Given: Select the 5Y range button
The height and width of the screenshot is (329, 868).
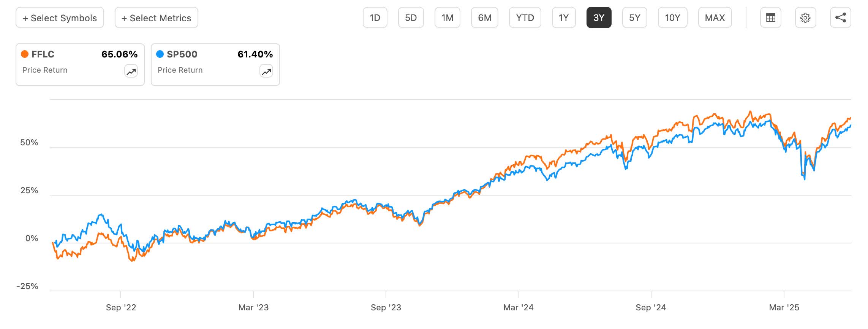Looking at the screenshot, I should [635, 17].
